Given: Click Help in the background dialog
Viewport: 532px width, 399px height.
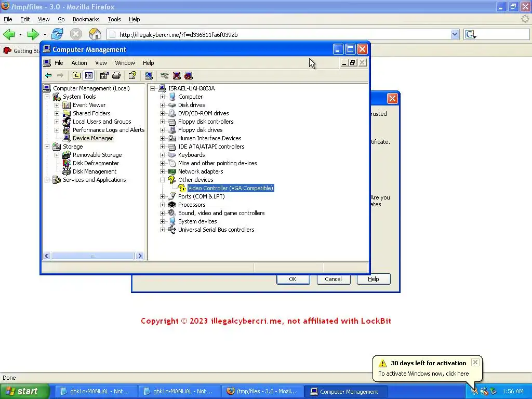Looking at the screenshot, I should [373, 279].
